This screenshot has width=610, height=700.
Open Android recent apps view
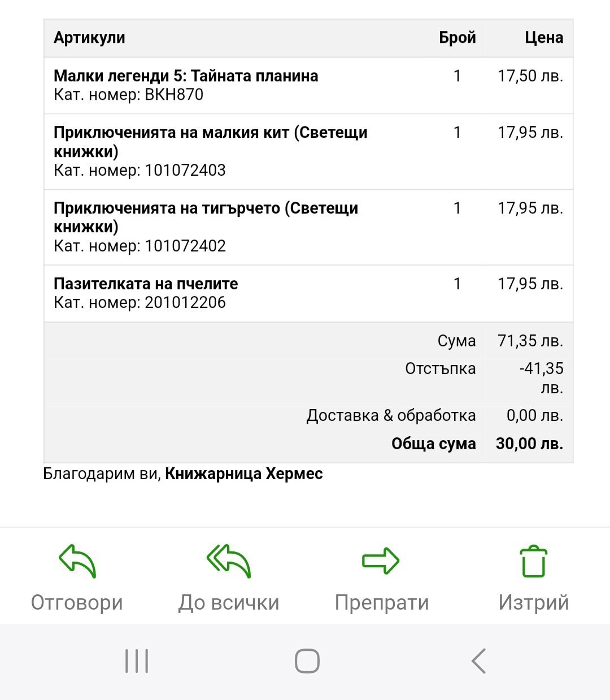point(137,661)
